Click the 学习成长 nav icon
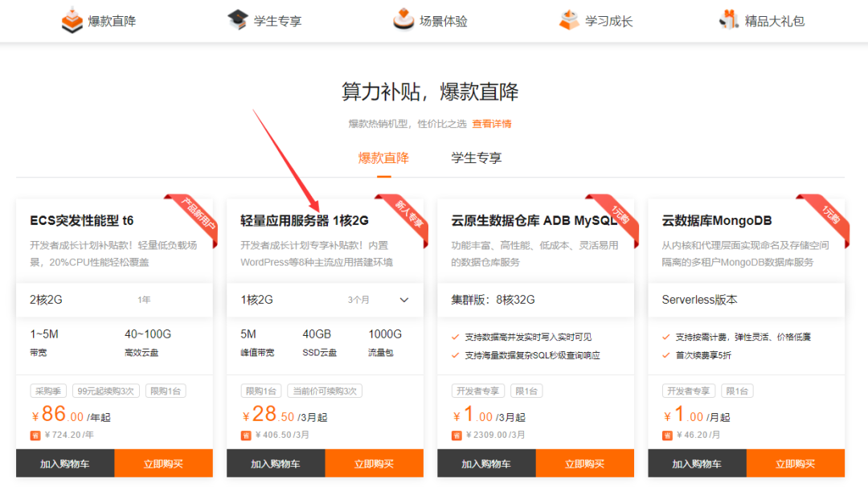Viewport: 868px width, 487px height. pos(569,20)
